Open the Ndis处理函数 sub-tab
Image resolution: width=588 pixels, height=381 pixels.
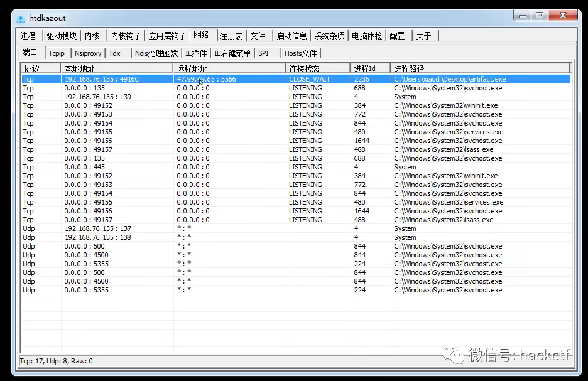point(155,53)
